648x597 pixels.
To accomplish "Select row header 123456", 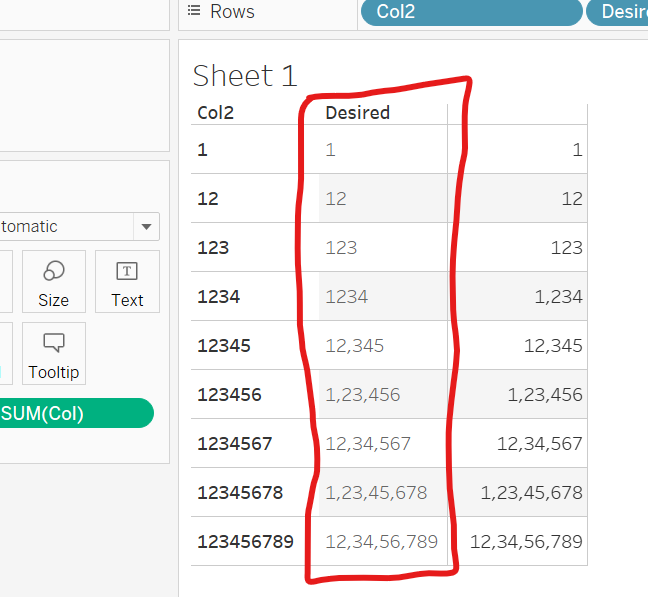I will (229, 395).
